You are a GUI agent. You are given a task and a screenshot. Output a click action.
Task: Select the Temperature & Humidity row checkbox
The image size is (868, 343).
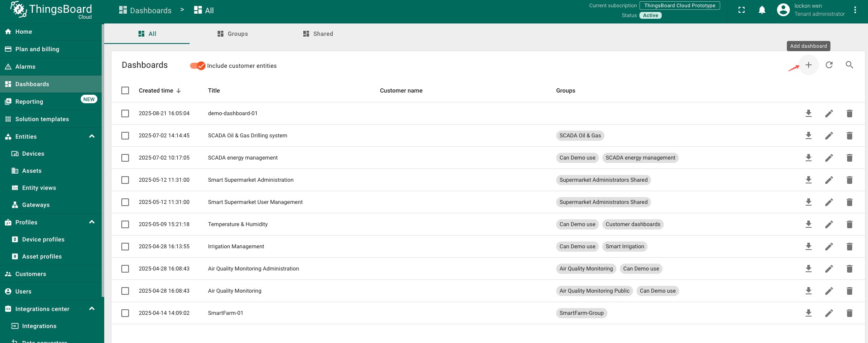[x=125, y=224]
